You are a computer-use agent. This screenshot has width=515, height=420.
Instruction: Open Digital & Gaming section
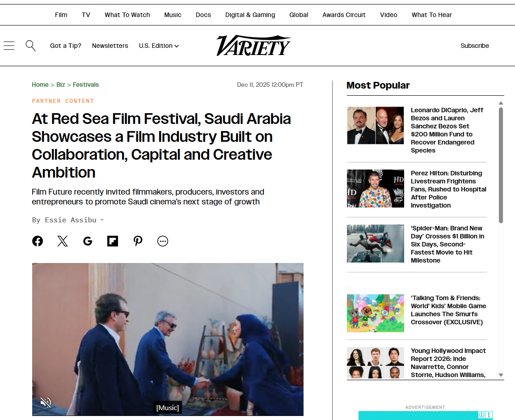(250, 15)
